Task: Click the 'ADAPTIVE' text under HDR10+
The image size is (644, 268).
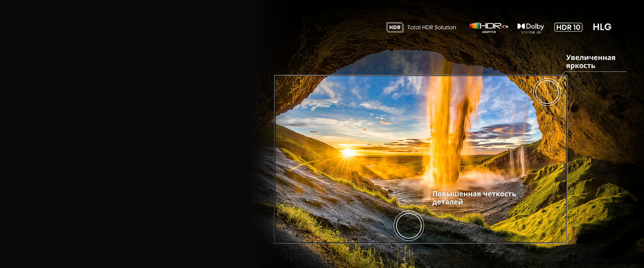Action: 489,32
